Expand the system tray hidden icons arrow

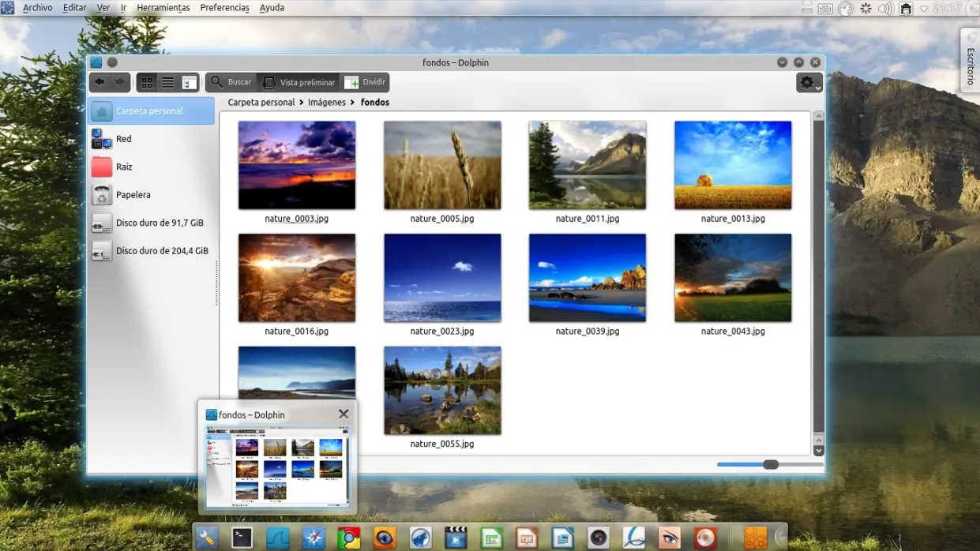[924, 9]
